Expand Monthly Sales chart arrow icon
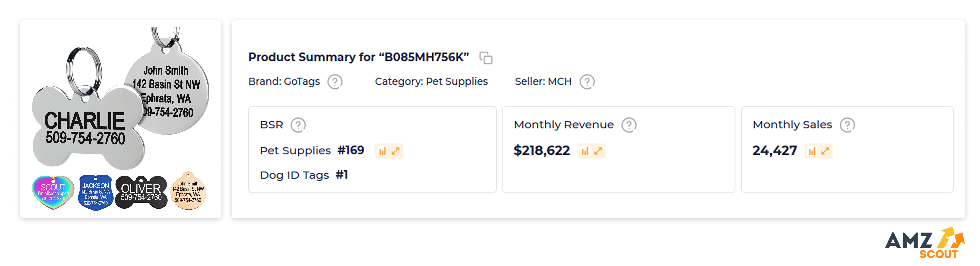980x266 pixels. [825, 151]
